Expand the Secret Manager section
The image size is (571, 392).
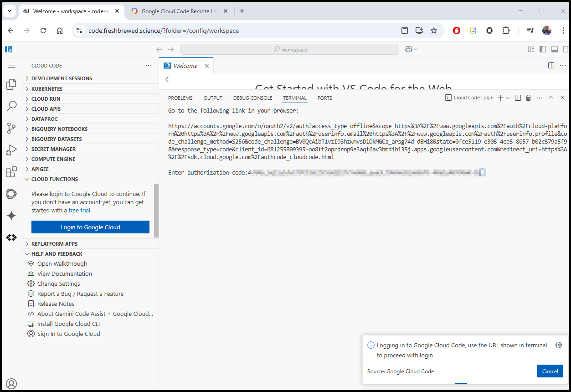click(90, 149)
